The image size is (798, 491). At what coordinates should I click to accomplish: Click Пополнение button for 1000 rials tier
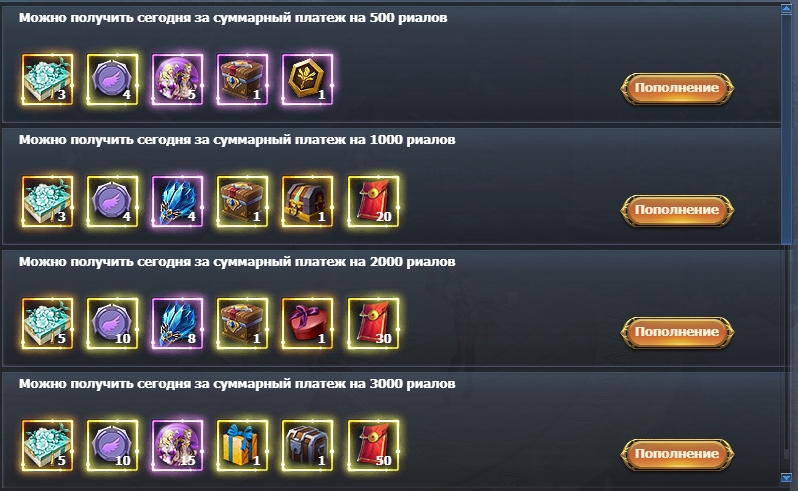(x=677, y=210)
